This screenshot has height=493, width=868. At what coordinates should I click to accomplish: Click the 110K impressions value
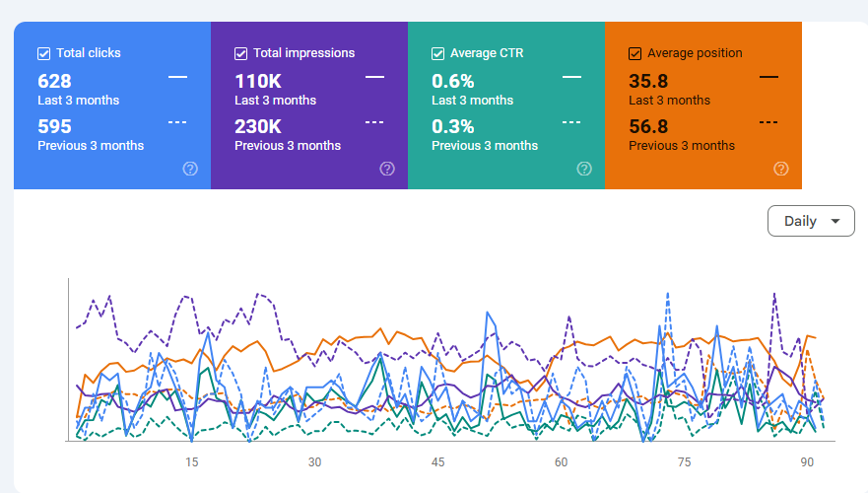click(x=258, y=81)
